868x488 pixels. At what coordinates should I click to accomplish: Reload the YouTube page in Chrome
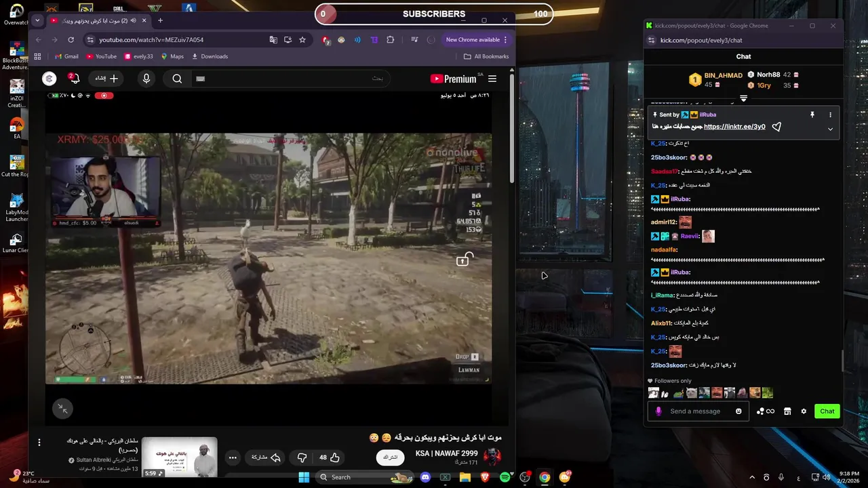[x=71, y=40]
